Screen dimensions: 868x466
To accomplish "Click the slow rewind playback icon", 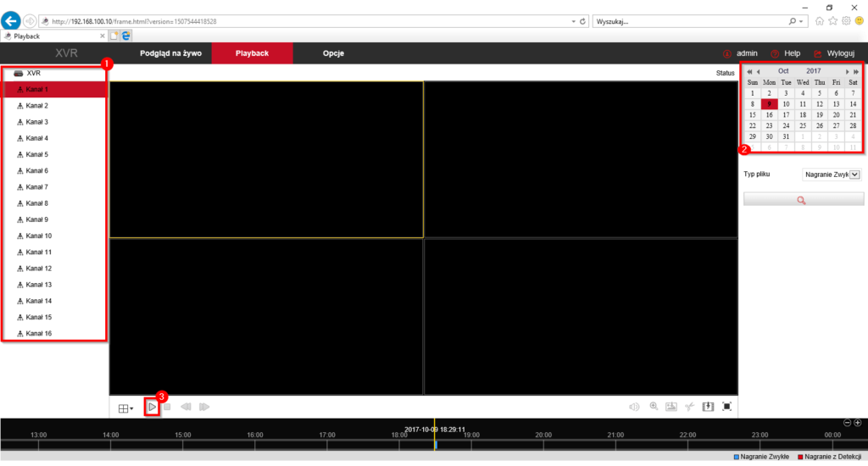I will coord(186,408).
